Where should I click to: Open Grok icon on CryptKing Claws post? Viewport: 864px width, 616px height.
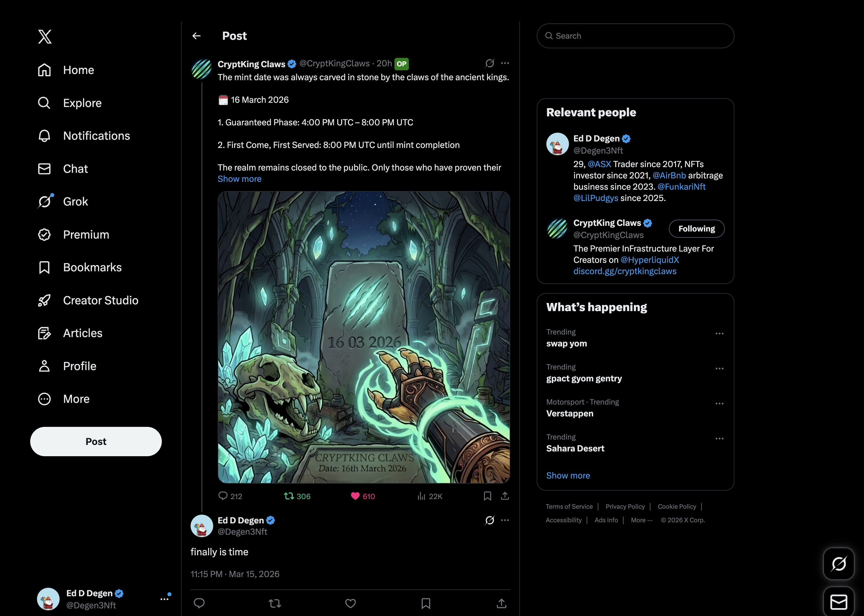(490, 63)
